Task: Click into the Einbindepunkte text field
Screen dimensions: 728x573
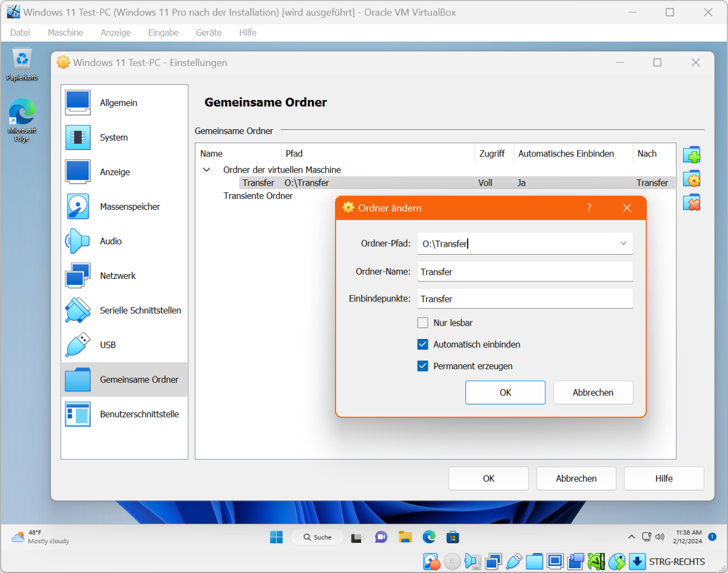Action: click(x=525, y=299)
